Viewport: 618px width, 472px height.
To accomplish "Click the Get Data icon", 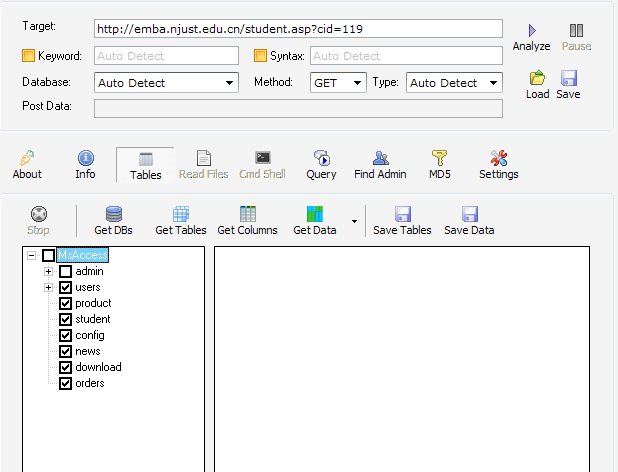I will (x=315, y=214).
